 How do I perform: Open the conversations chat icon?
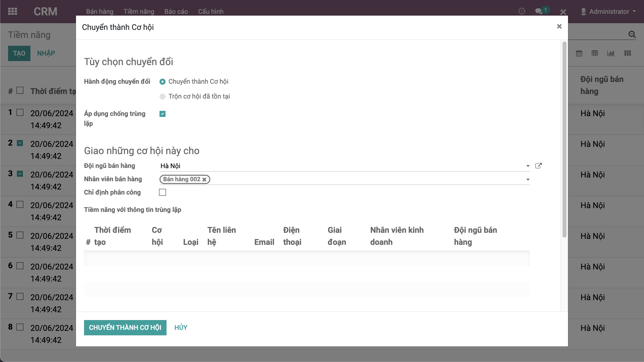[539, 11]
